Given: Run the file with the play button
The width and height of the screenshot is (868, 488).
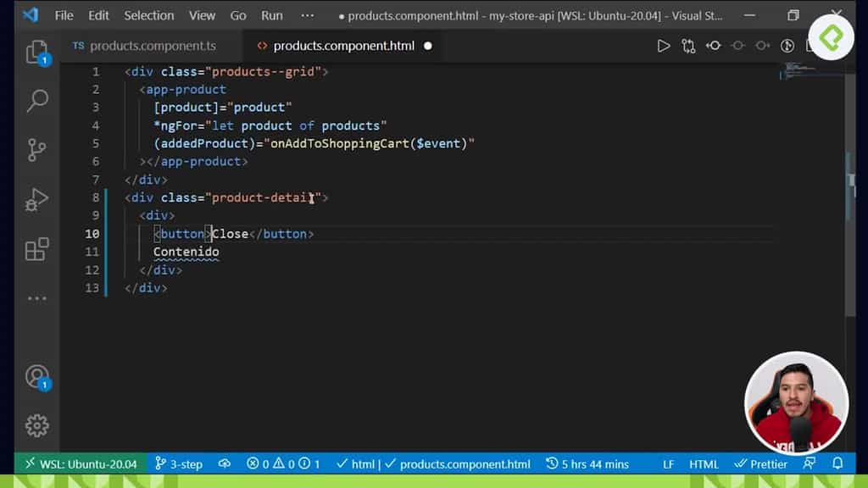Looking at the screenshot, I should click(x=664, y=46).
